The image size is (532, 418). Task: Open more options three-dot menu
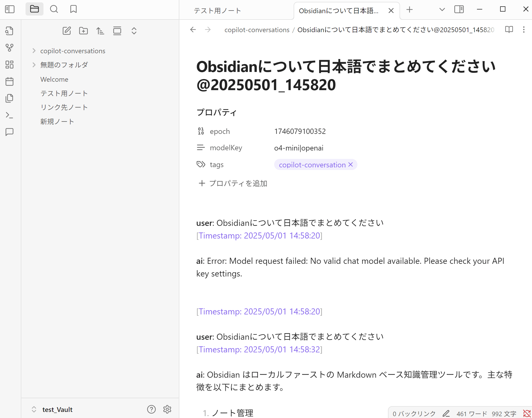[x=524, y=30]
